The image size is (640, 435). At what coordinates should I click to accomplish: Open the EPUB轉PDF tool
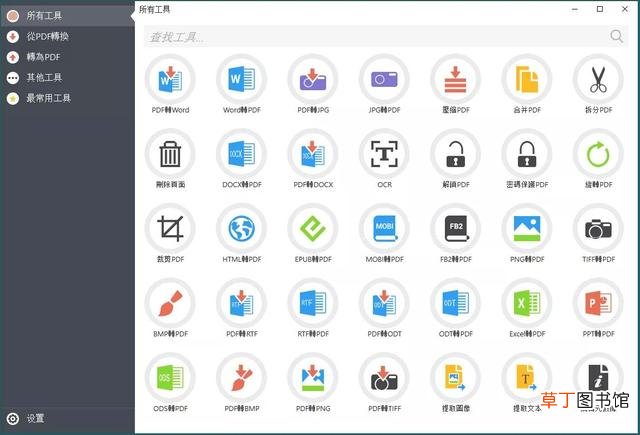coord(313,229)
